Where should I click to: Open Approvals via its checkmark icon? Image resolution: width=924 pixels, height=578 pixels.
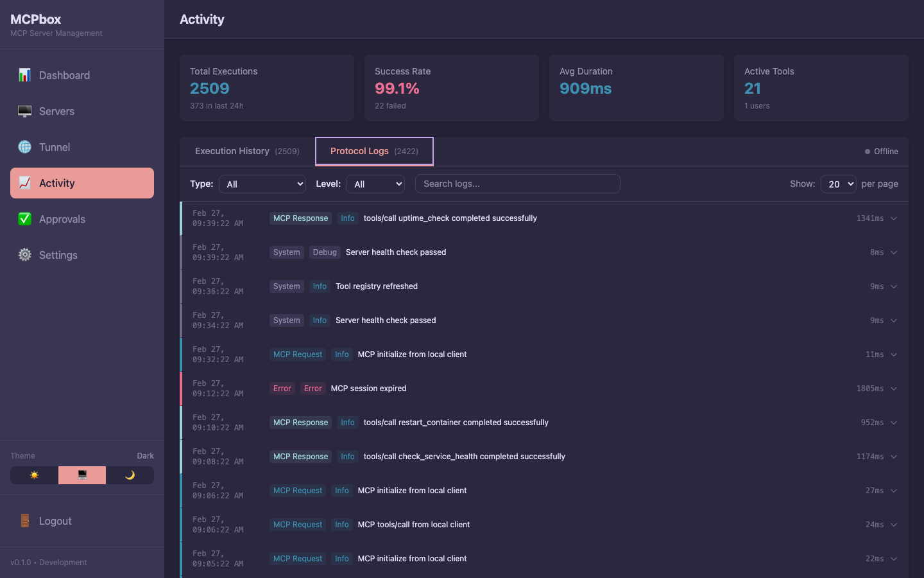click(24, 219)
